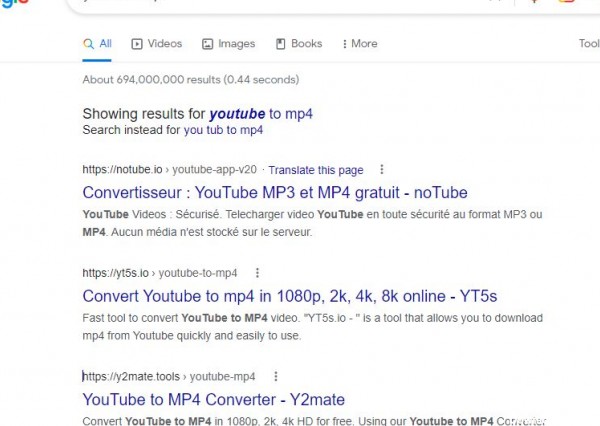
Task: Click the corrected "youtube to mp4" link
Action: click(x=261, y=114)
